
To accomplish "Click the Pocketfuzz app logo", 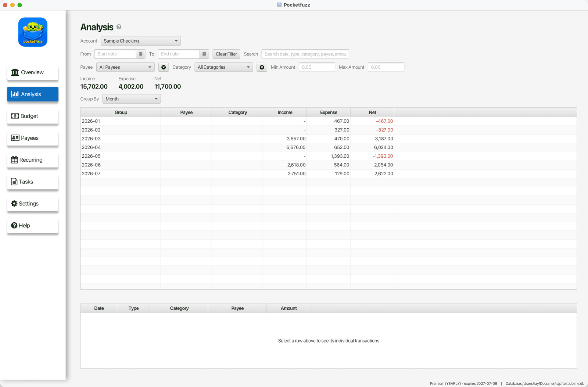I will pos(33,32).
